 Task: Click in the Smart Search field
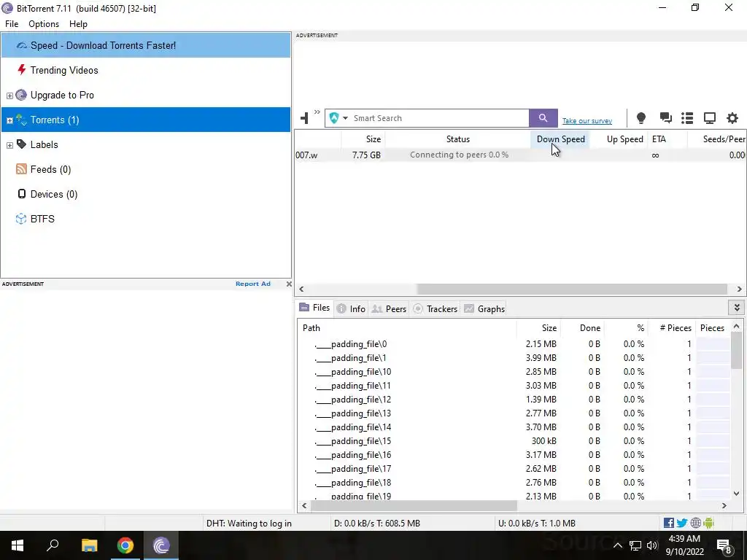pyautogui.click(x=440, y=118)
